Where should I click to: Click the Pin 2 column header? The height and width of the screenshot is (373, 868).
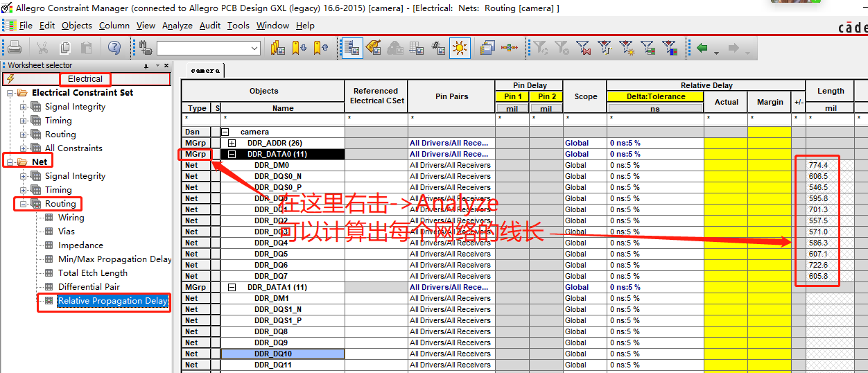coord(546,97)
